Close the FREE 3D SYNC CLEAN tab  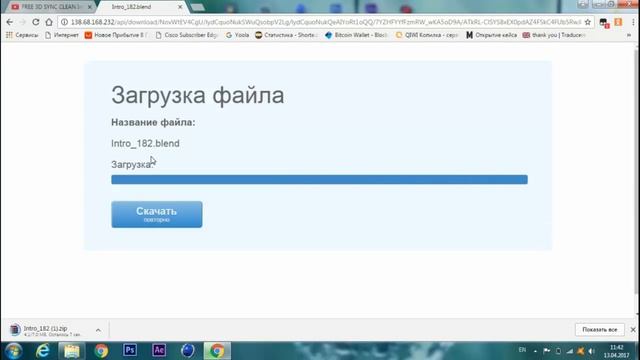tap(89, 7)
